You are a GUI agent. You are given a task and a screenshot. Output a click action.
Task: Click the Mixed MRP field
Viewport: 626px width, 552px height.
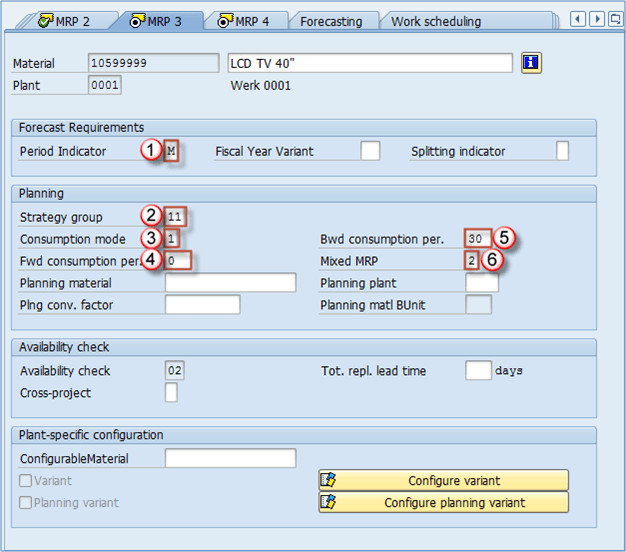472,261
